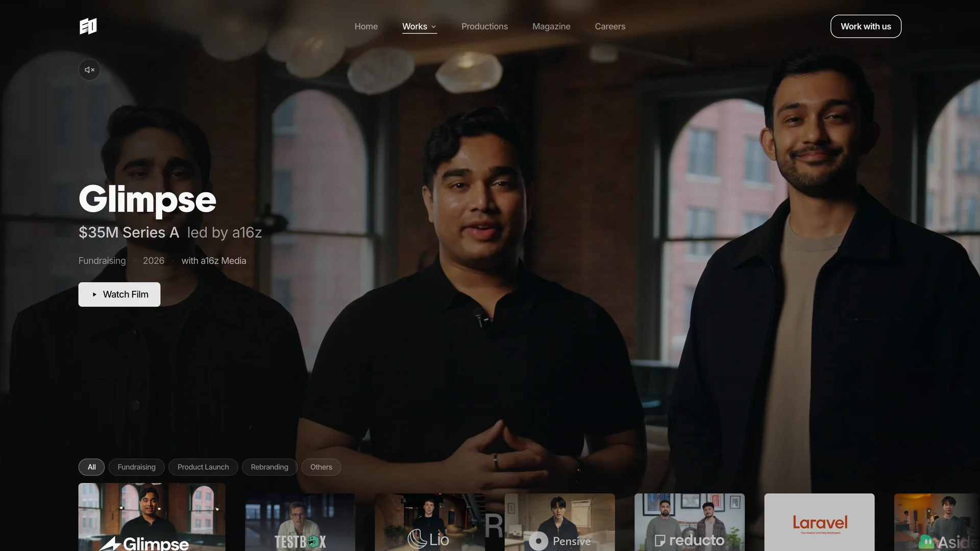
Task: Expand the Works menu chevron
Action: point(434,27)
